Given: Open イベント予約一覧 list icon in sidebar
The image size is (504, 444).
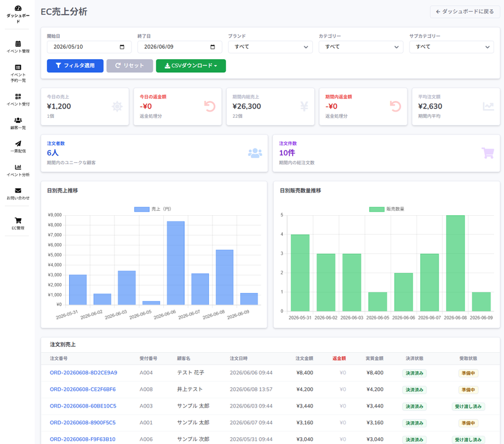Looking at the screenshot, I should pos(18,67).
